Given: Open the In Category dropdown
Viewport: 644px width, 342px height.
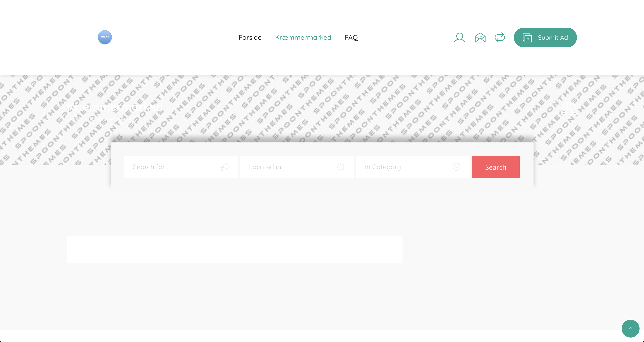Looking at the screenshot, I should pyautogui.click(x=407, y=167).
